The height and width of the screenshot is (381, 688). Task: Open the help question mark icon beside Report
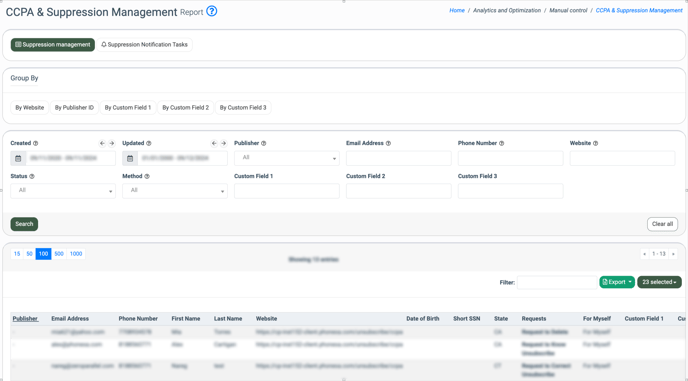pos(211,11)
